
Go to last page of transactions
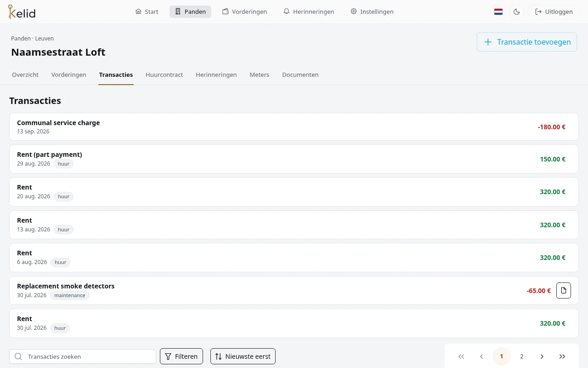562,356
